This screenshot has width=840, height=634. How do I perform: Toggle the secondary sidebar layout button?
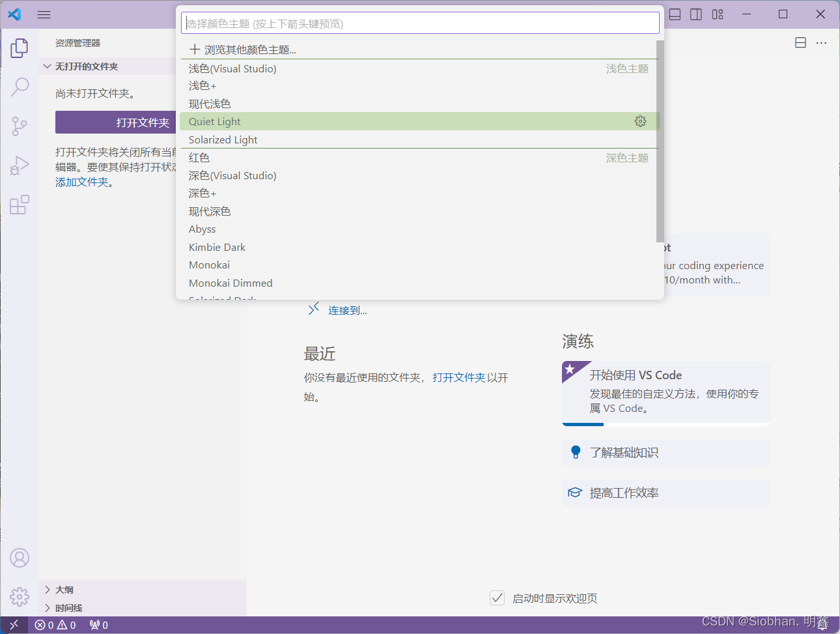(x=696, y=14)
